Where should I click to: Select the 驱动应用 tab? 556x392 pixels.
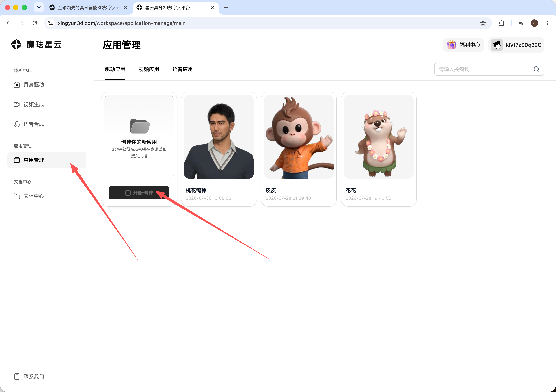pyautogui.click(x=115, y=69)
